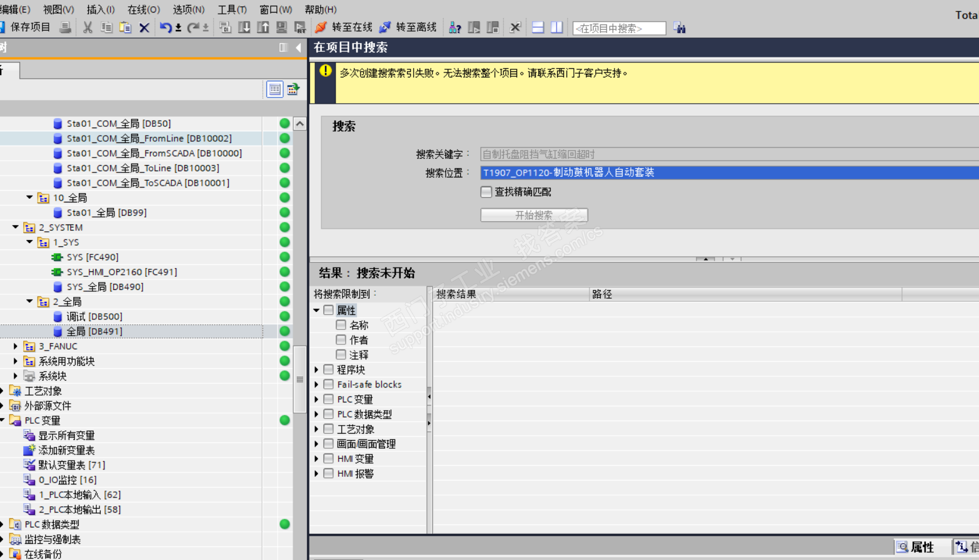Expand the HMI 变量 search filter node

click(316, 459)
